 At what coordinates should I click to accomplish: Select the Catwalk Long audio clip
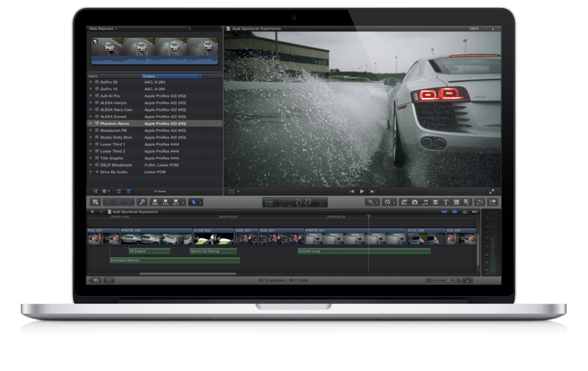(x=364, y=251)
